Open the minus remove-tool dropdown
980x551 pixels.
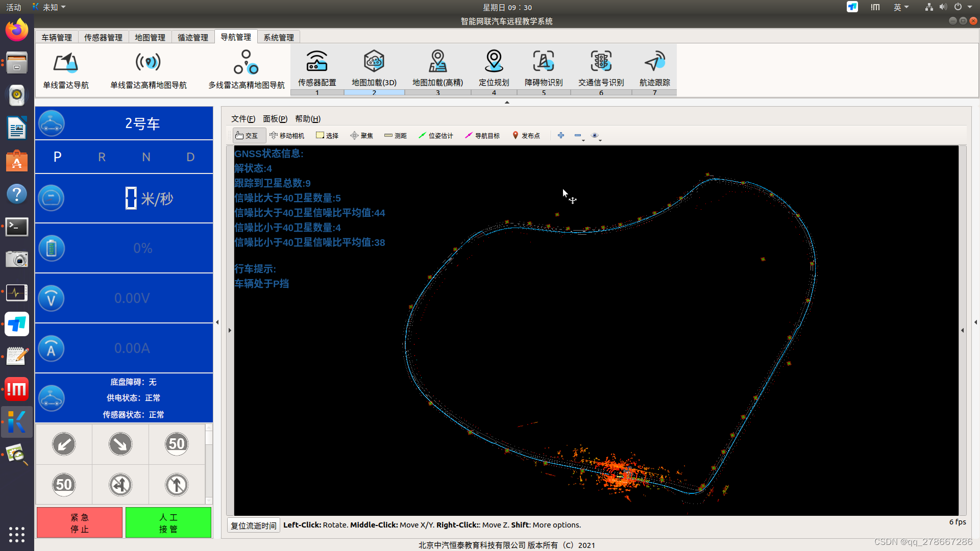pyautogui.click(x=579, y=136)
